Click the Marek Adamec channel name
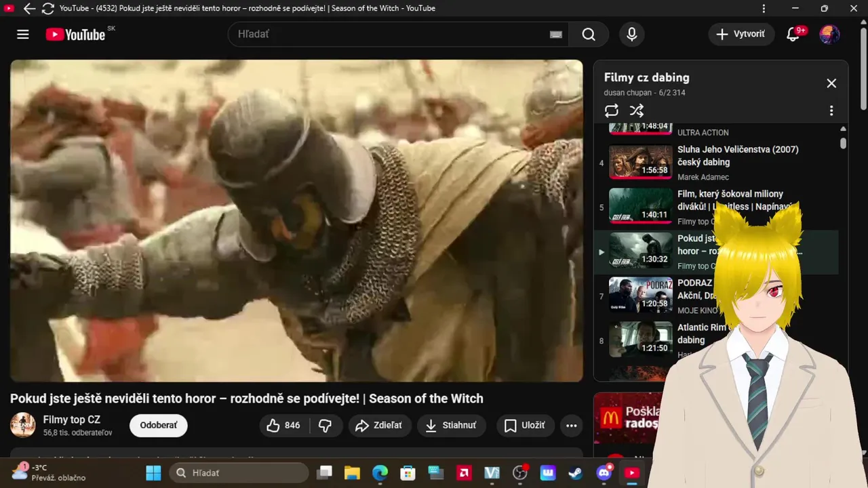The height and width of the screenshot is (488, 868). coord(703,177)
